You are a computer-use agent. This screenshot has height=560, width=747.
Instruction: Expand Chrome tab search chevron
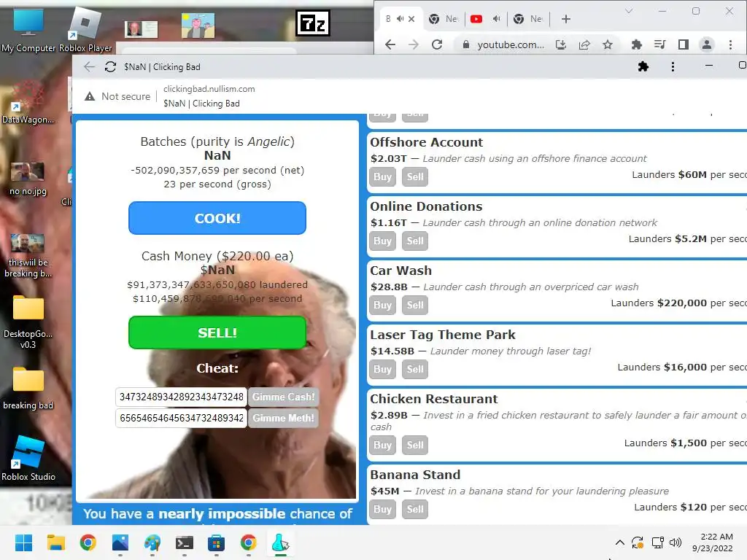click(629, 11)
